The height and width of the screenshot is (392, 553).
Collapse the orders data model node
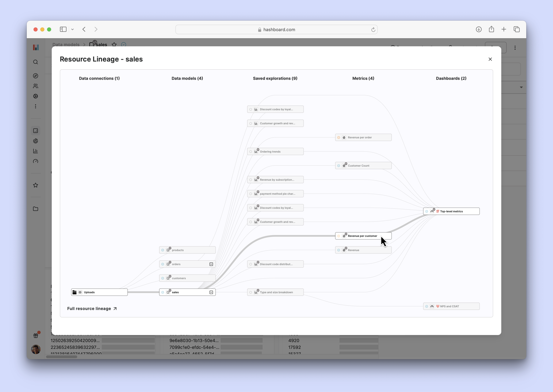(211, 264)
